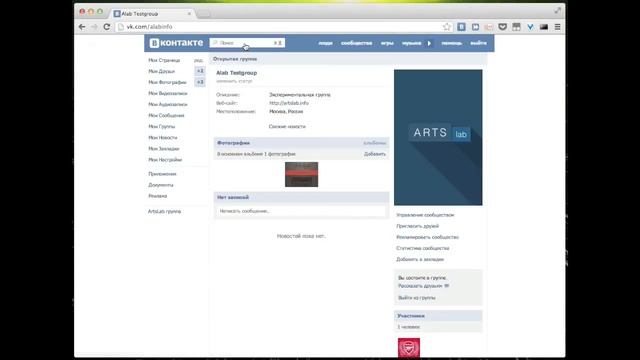
Task: Open the помощь header menu item
Action: [451, 43]
